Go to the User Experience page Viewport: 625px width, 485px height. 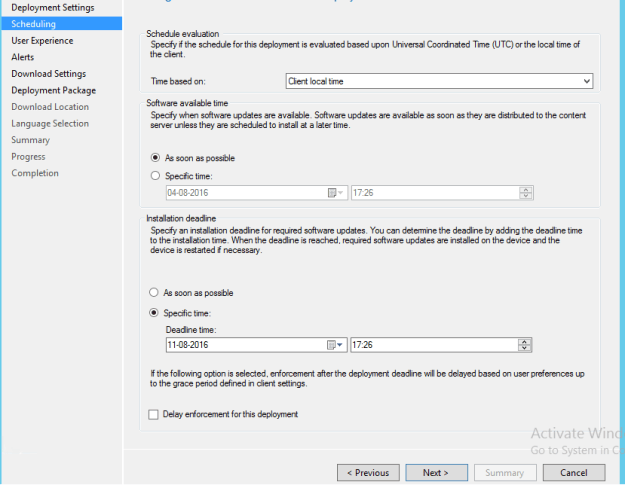[x=42, y=41]
